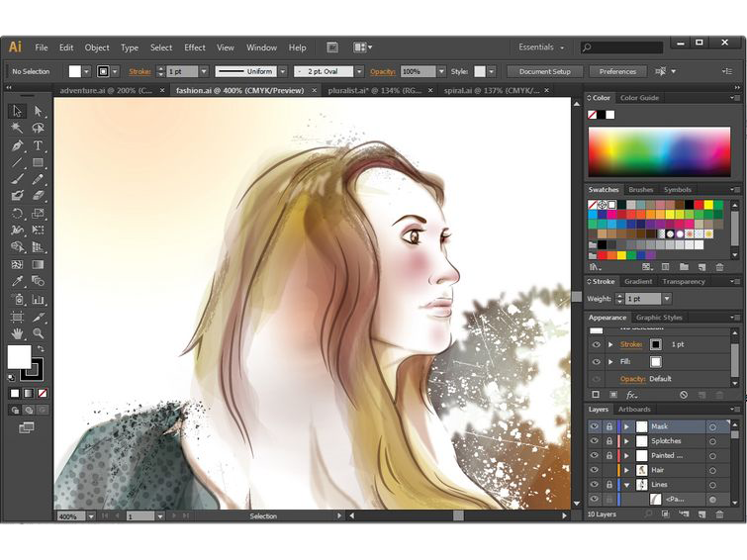The image size is (747, 560).
Task: Hide the Mask layer
Action: pyautogui.click(x=595, y=426)
